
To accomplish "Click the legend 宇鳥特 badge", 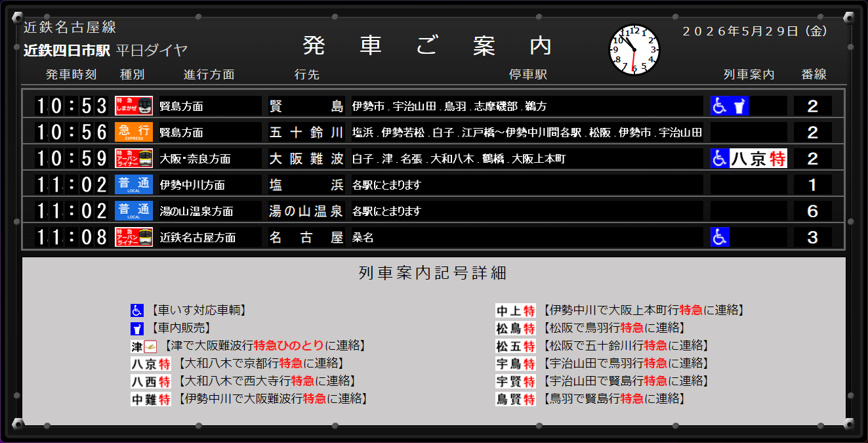I will click(x=516, y=364).
